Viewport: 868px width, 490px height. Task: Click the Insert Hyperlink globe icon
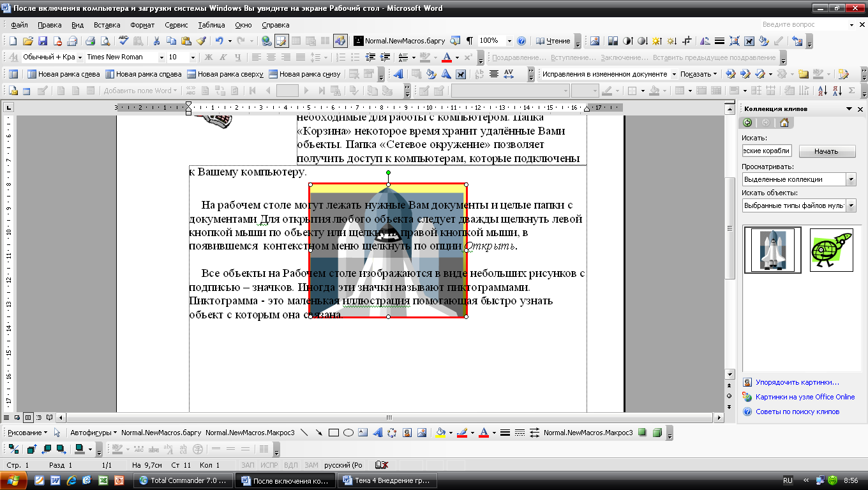pos(267,41)
